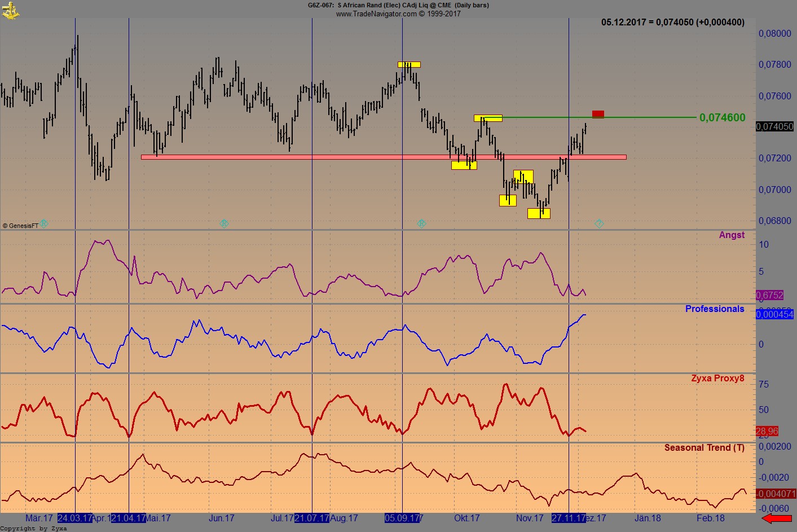Click the 0,06800 price axis label
The width and height of the screenshot is (797, 532).
coord(775,221)
